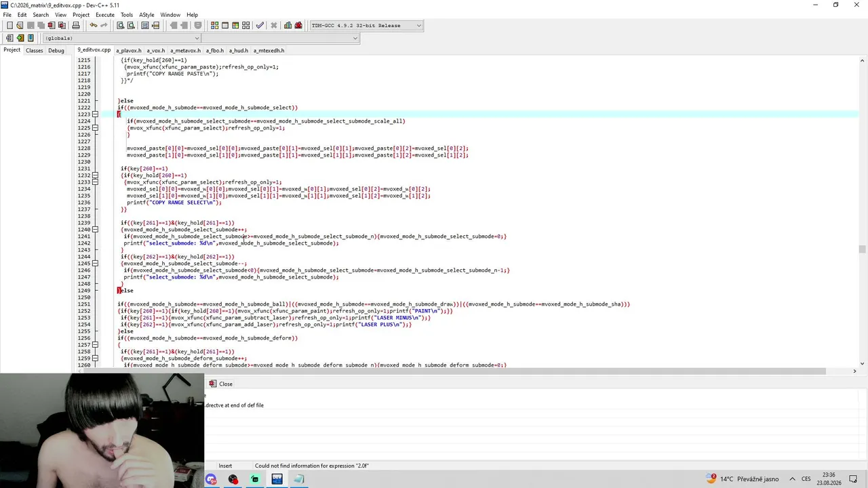The image size is (868, 488).
Task: Collapse the code fold at line 1232
Action: tap(95, 176)
